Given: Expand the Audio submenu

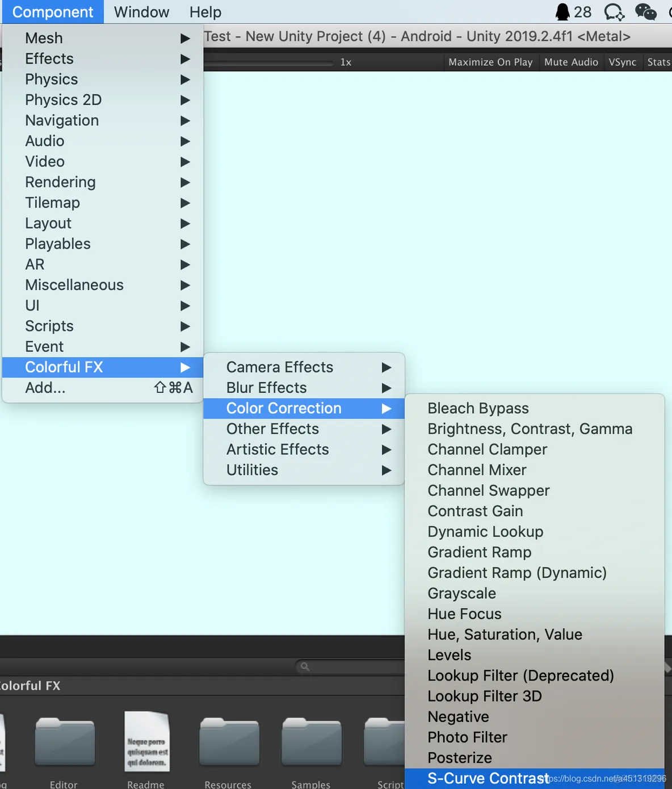Looking at the screenshot, I should 103,141.
